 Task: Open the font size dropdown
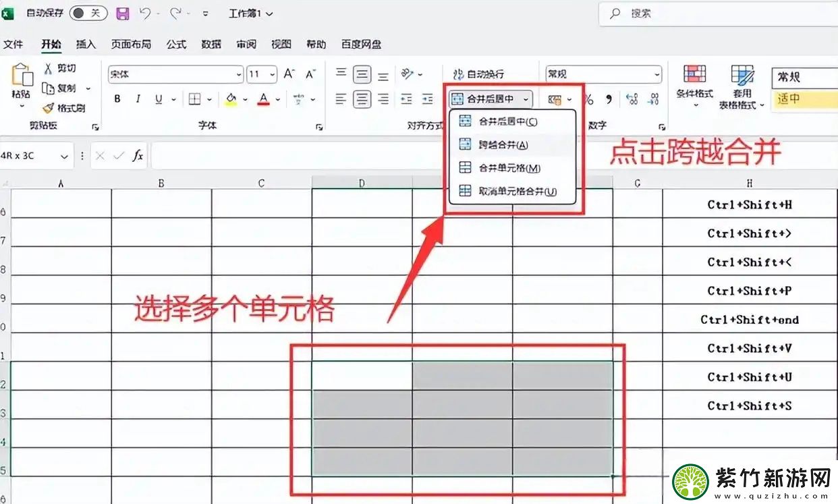pos(273,74)
